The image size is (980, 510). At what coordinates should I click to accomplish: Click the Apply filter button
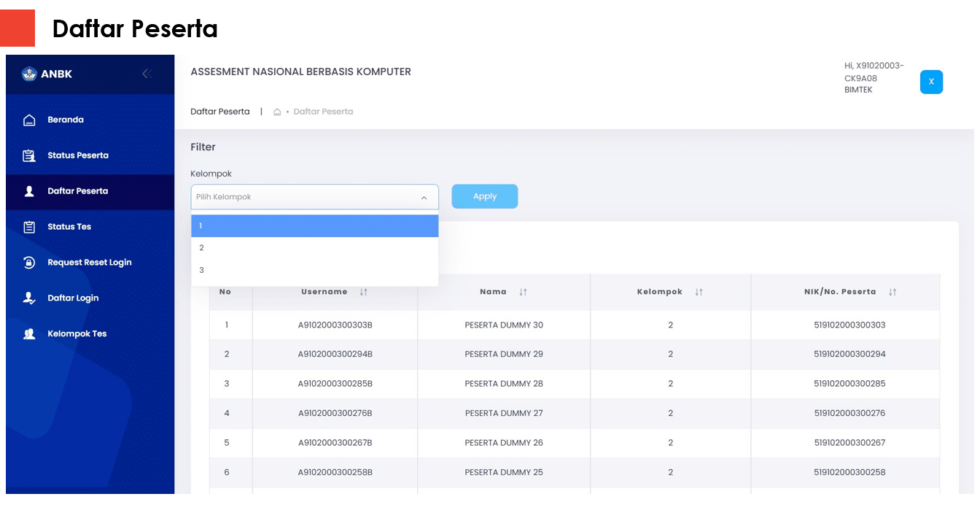coord(485,196)
